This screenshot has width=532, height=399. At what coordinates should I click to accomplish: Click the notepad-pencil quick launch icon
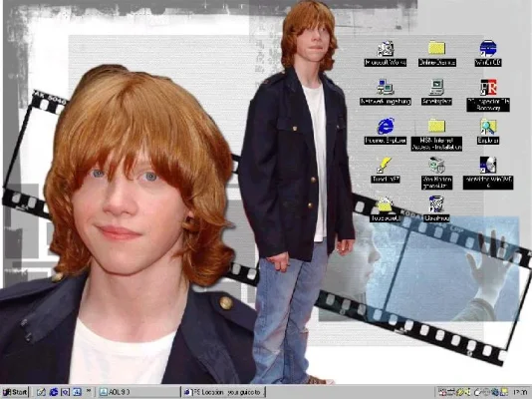pos(41,392)
